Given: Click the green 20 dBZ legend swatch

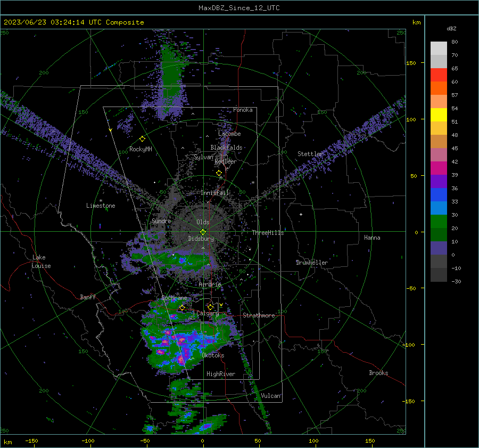Looking at the screenshot, I should coord(439,221).
